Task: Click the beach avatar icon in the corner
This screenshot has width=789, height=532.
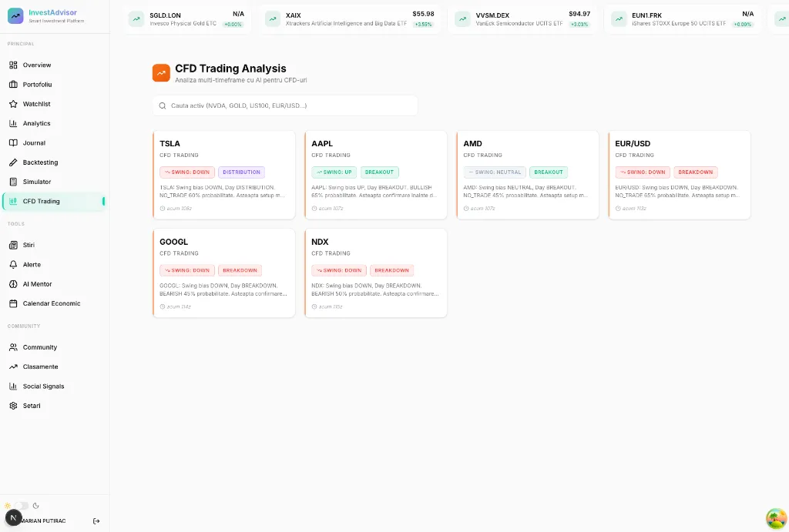Action: tap(776, 519)
